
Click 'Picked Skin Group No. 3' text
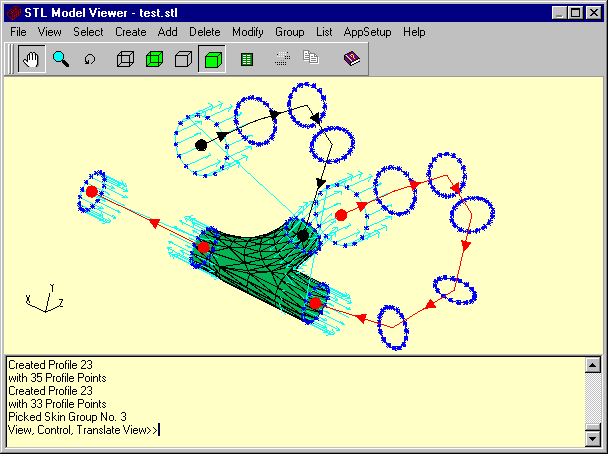click(67, 417)
